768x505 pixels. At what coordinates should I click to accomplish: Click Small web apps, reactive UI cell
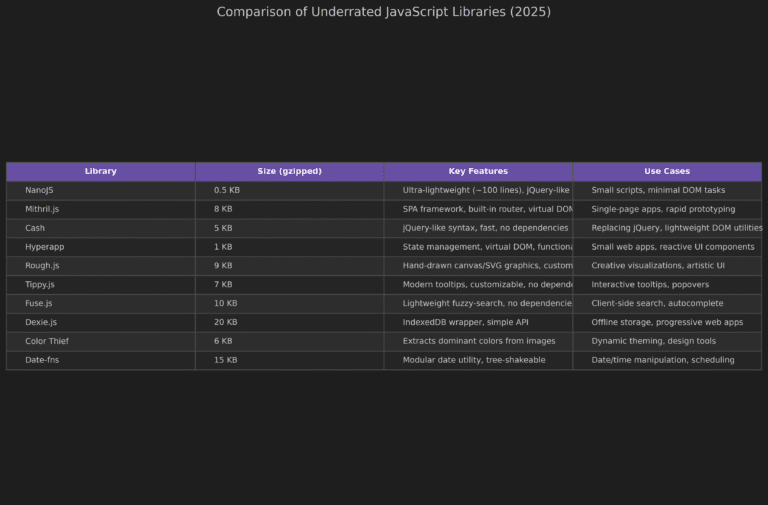(667, 247)
